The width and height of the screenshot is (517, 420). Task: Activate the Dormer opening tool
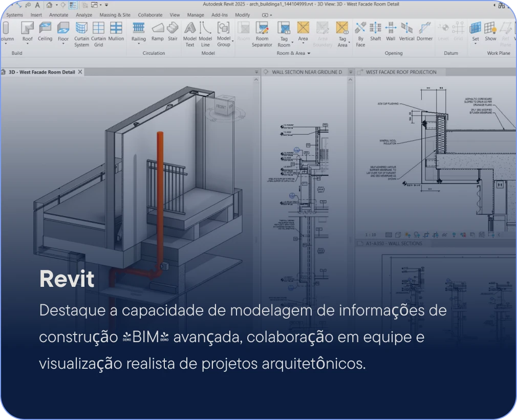tap(425, 32)
